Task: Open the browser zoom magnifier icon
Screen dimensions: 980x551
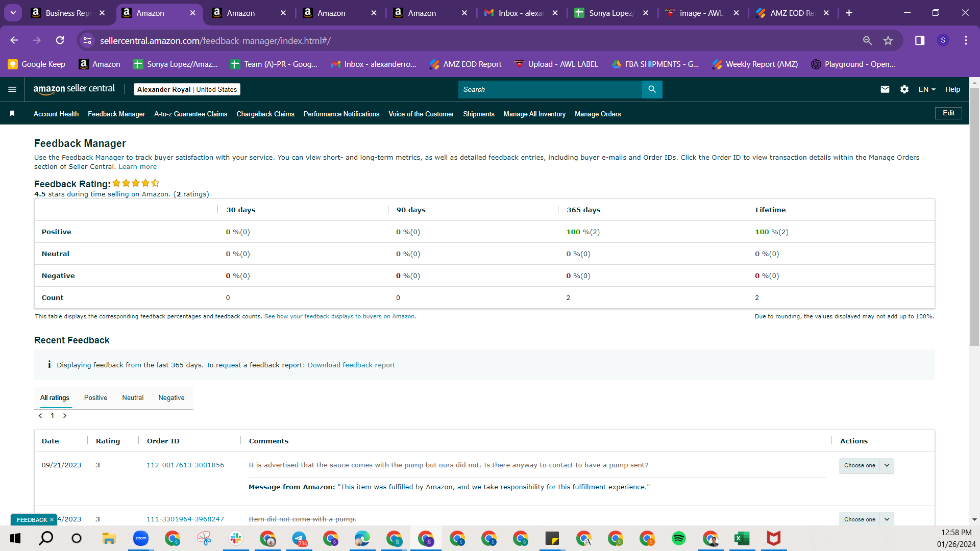Action: pyautogui.click(x=867, y=40)
